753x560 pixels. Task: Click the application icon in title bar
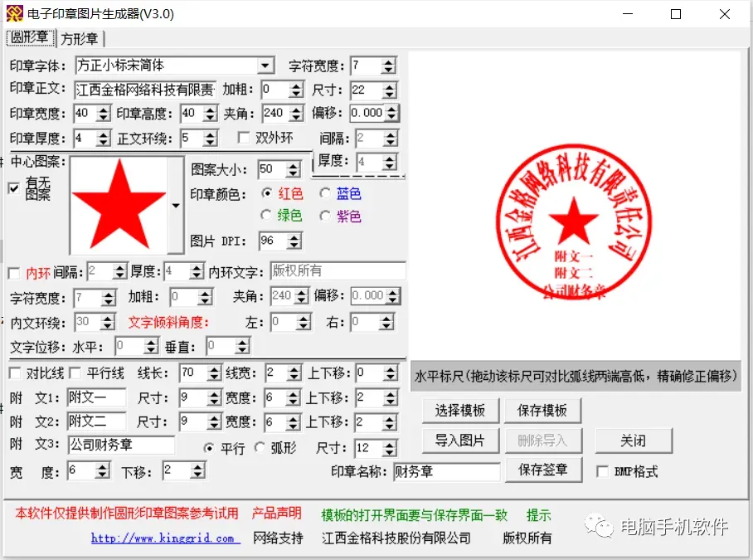[15, 14]
